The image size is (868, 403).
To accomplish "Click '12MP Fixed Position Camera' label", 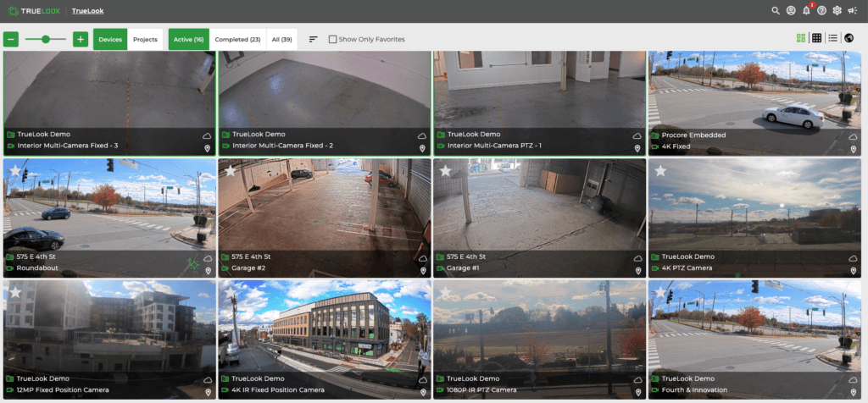I will pyautogui.click(x=63, y=389).
